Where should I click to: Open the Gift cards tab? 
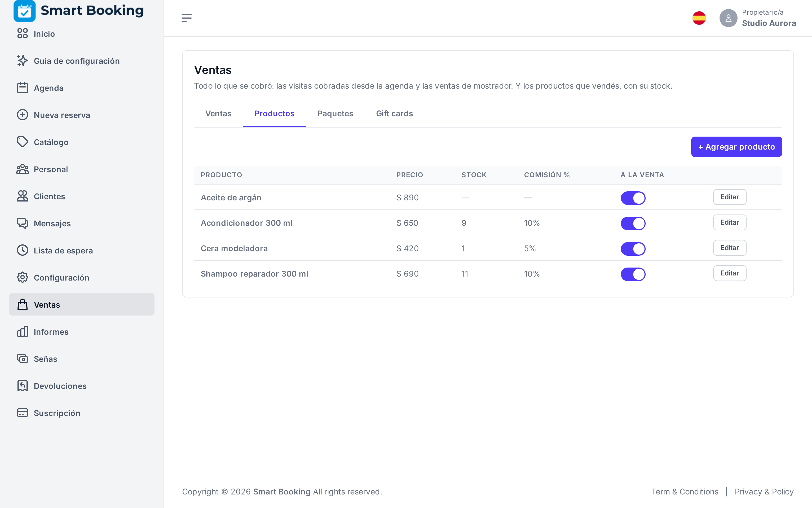pyautogui.click(x=394, y=113)
